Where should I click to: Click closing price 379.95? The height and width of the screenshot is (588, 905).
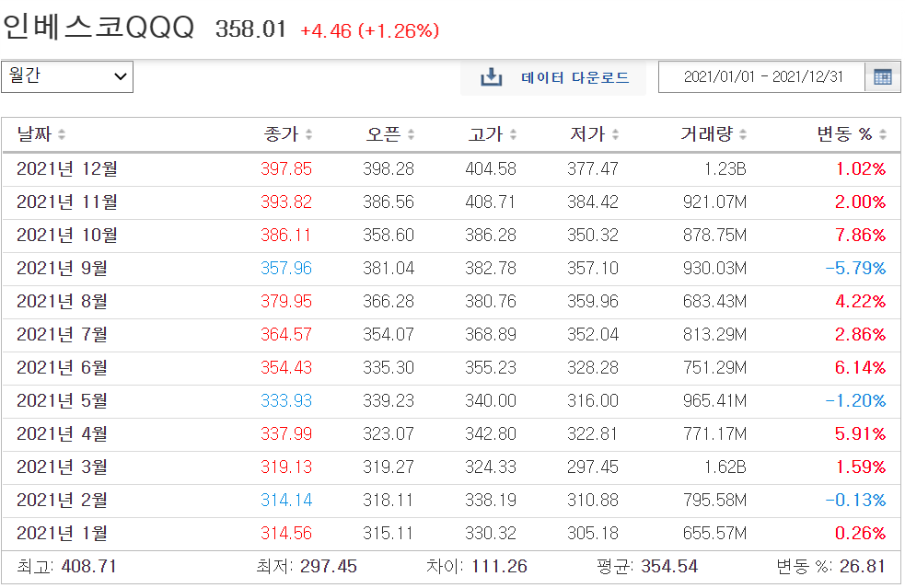pyautogui.click(x=286, y=301)
